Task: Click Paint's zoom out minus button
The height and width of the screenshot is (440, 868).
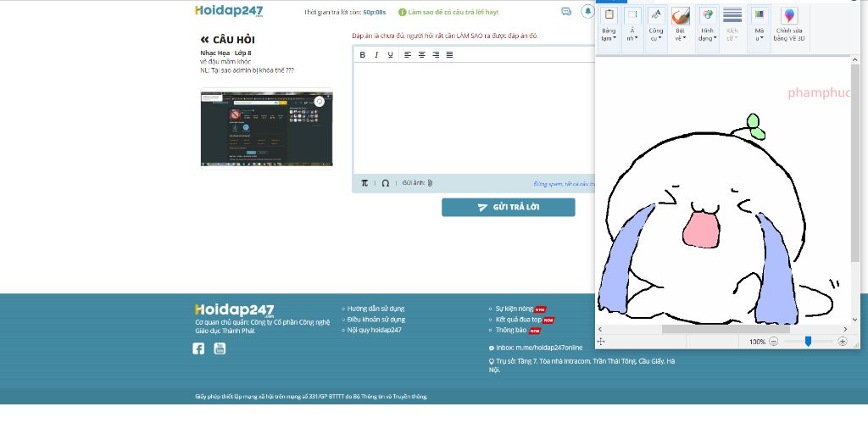Action: 773,342
